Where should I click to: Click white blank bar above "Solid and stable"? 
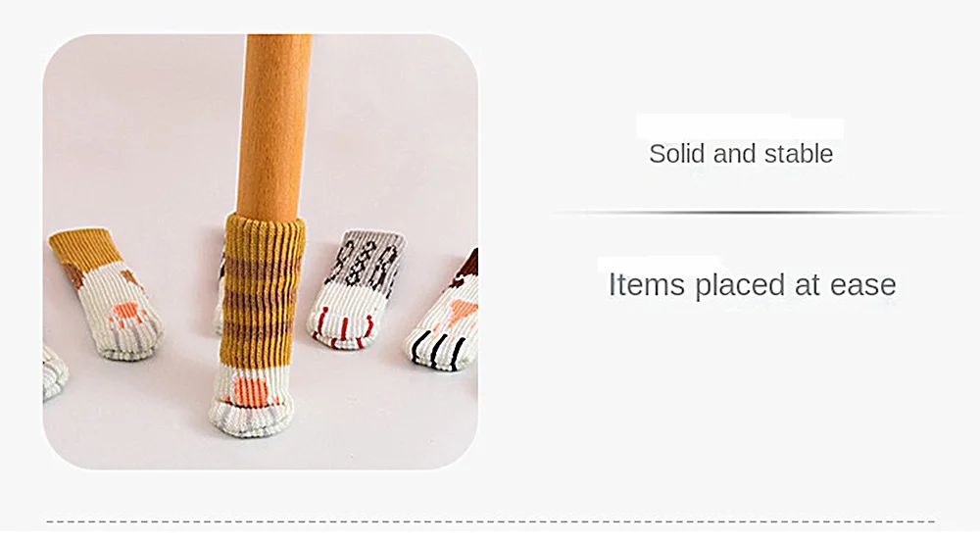[x=740, y=126]
